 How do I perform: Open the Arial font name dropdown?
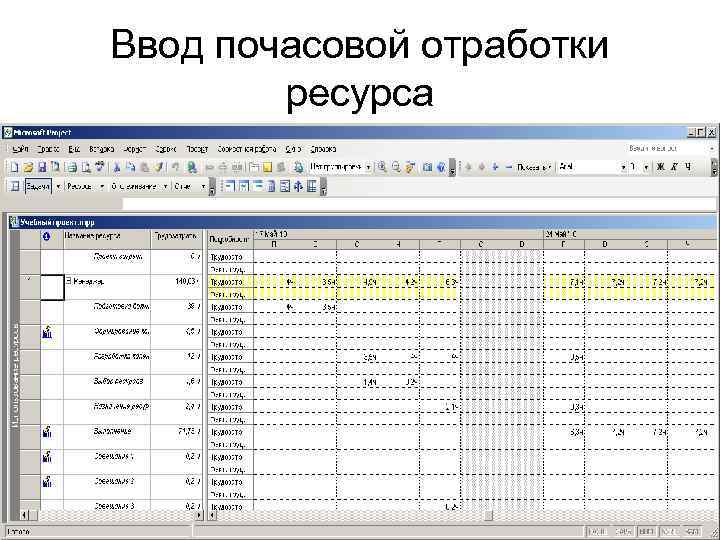coord(623,167)
